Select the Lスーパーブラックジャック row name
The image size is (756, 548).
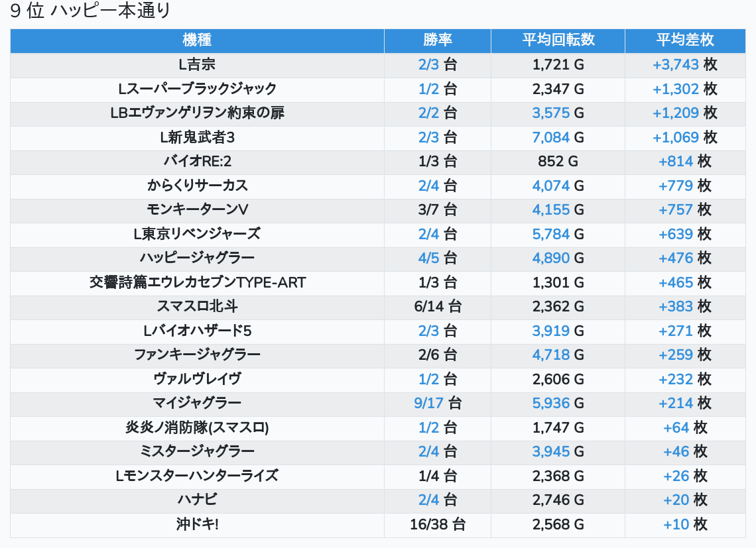pos(197,89)
